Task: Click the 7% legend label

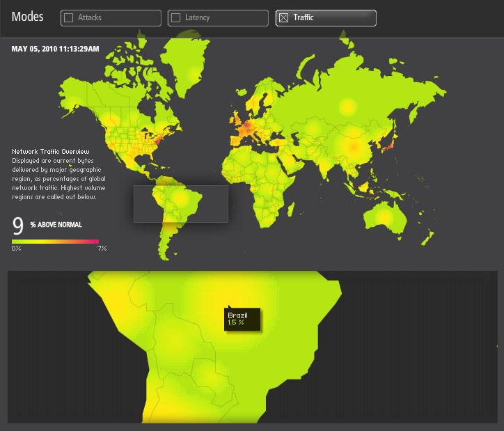Action: pyautogui.click(x=102, y=248)
